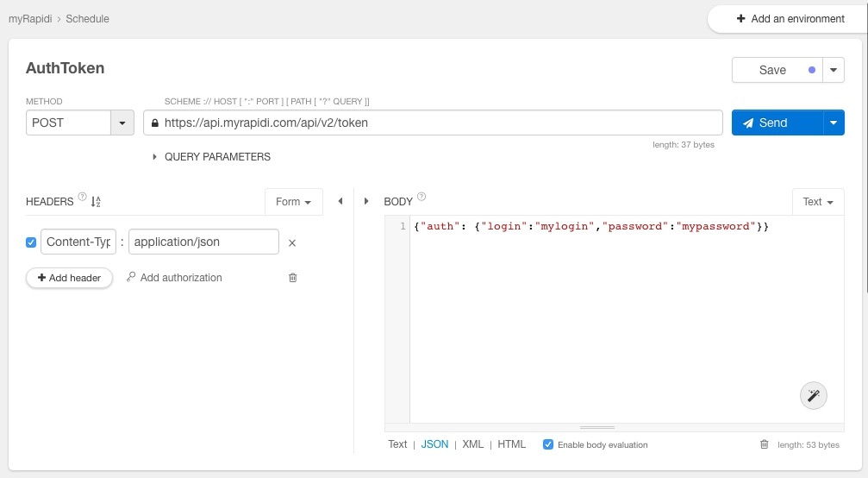Click the magic wand beautify button

(813, 395)
